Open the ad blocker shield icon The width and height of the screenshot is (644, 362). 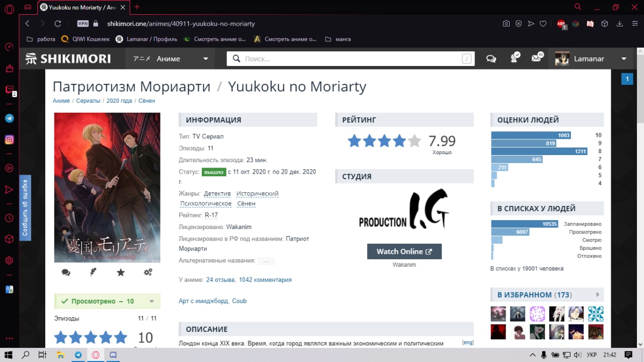pyautogui.click(x=518, y=24)
